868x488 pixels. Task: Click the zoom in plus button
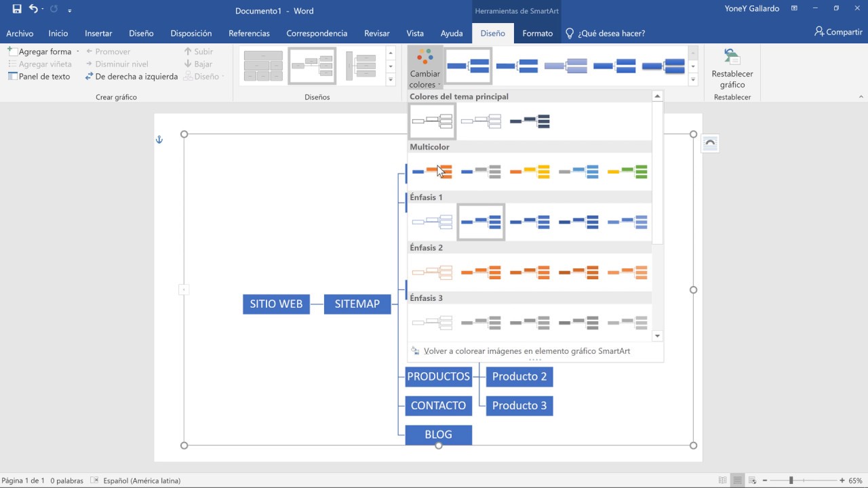click(x=842, y=481)
